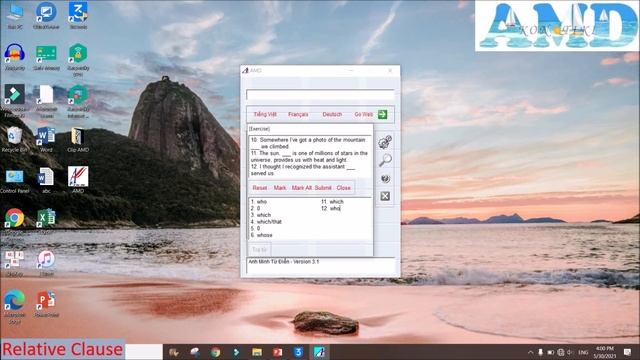Open the gears settings icon in AMD window
Viewport: 640px width, 360px height.
coord(385,142)
